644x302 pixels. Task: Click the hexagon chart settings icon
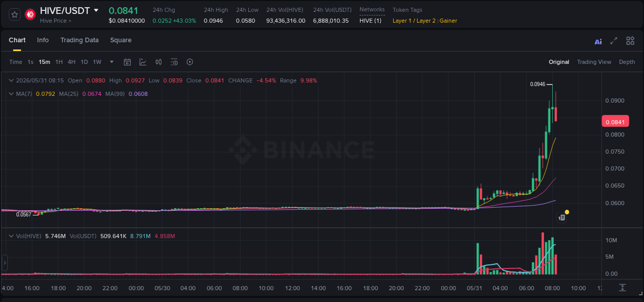click(190, 62)
